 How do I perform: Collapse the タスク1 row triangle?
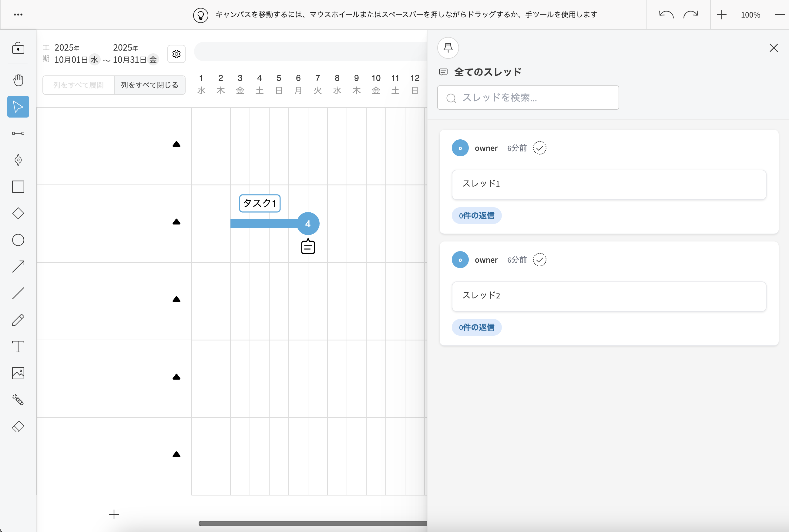click(x=176, y=222)
